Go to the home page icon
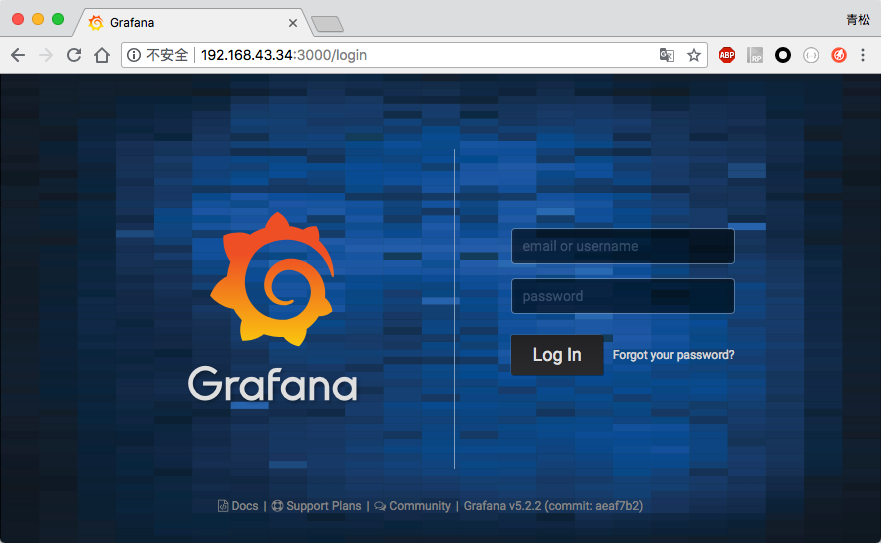The width and height of the screenshot is (881, 543). tap(102, 55)
